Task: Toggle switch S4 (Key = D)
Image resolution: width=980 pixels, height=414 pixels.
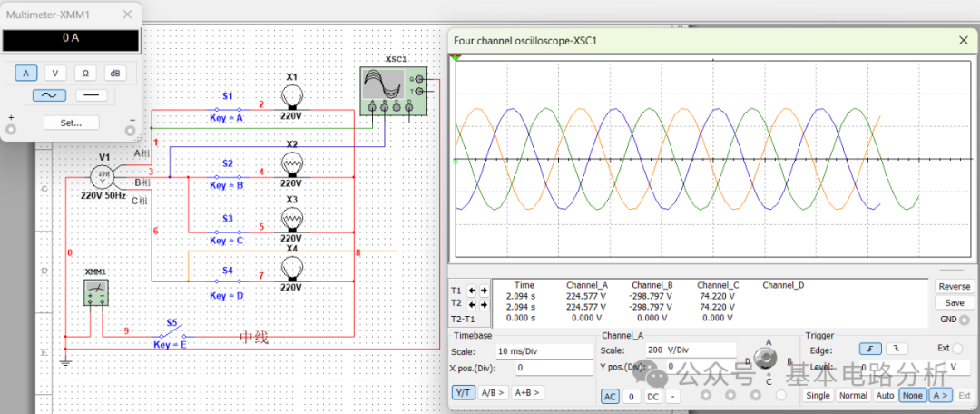Action: pyautogui.click(x=228, y=282)
